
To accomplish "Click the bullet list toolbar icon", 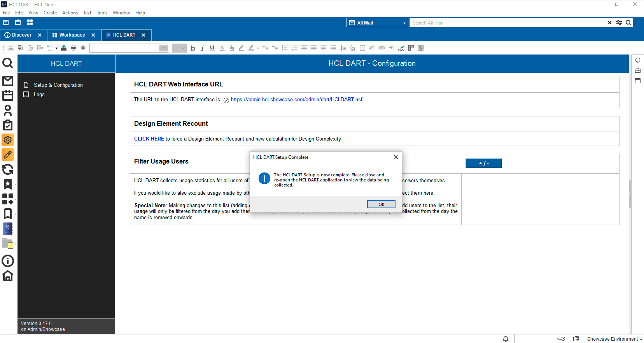I will tap(285, 48).
